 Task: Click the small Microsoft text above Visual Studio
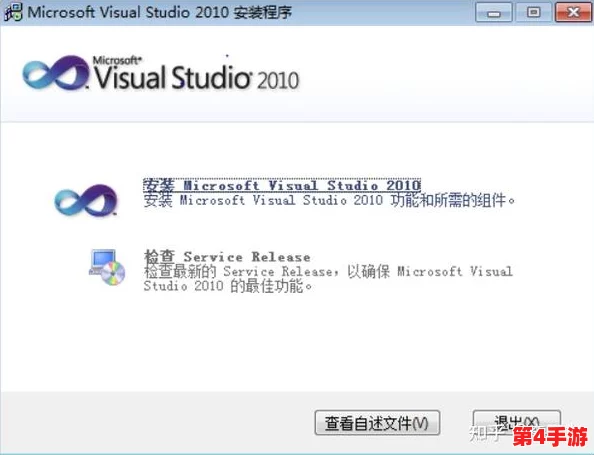(117, 60)
